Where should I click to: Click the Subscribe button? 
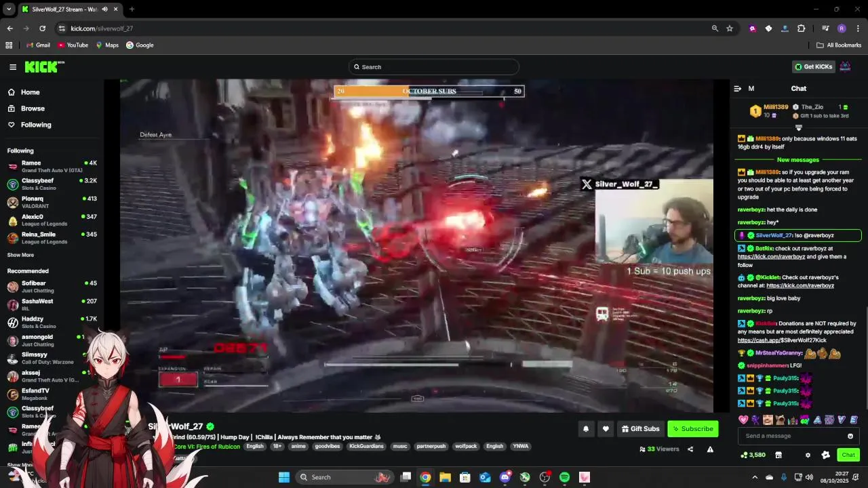click(692, 429)
